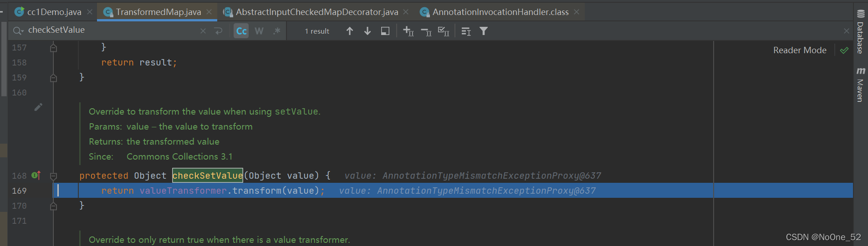Close the find bar

(x=846, y=31)
